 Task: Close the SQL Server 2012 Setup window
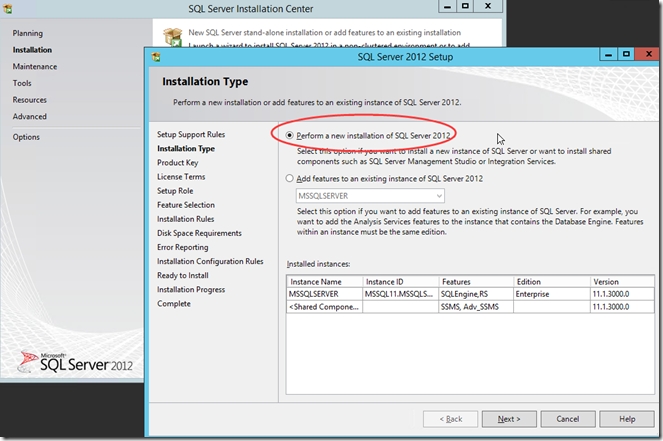[x=649, y=54]
